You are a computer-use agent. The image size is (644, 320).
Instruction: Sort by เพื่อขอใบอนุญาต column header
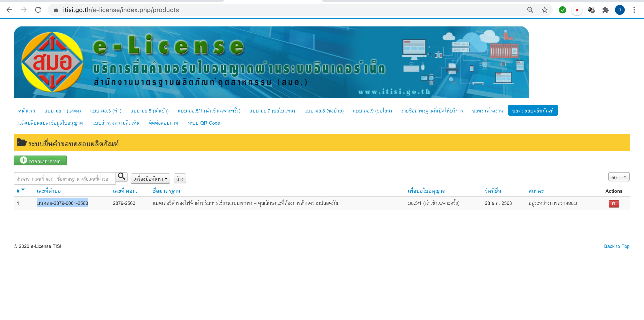[x=426, y=191]
